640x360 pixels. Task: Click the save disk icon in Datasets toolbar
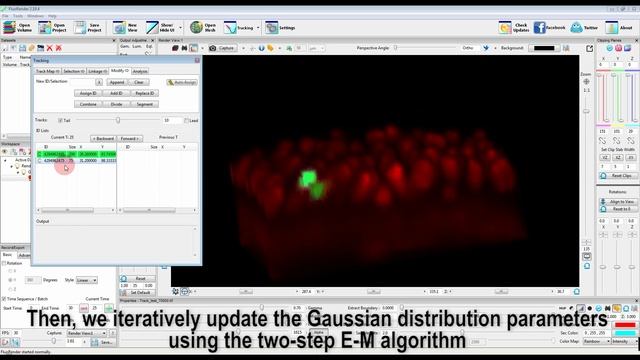22,48
